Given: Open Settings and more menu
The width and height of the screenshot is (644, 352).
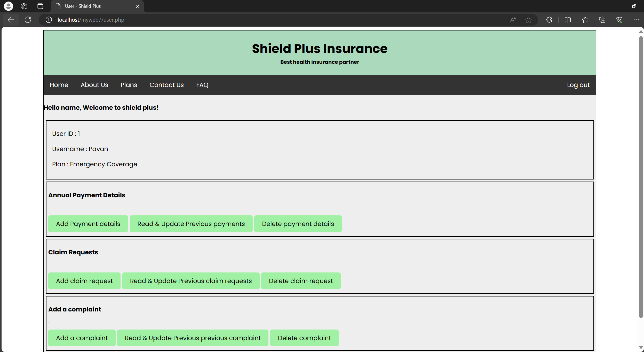Looking at the screenshot, I should click(x=636, y=20).
